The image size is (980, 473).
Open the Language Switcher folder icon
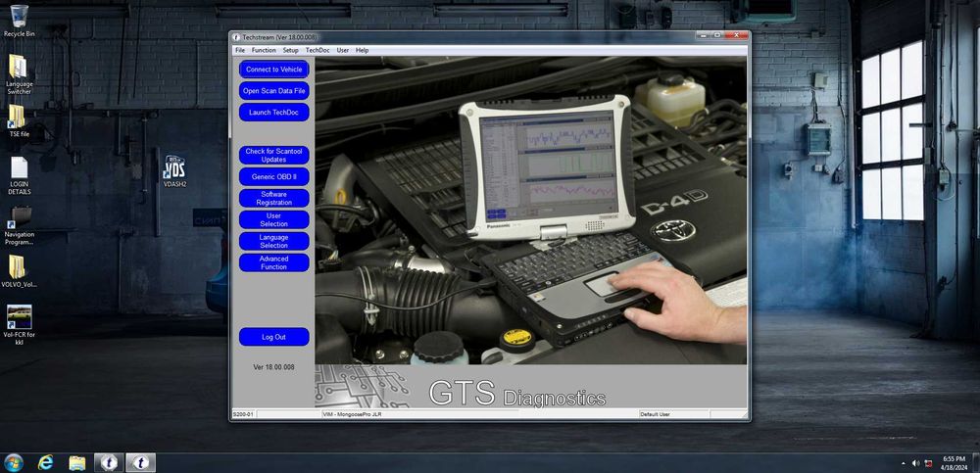pos(19,74)
